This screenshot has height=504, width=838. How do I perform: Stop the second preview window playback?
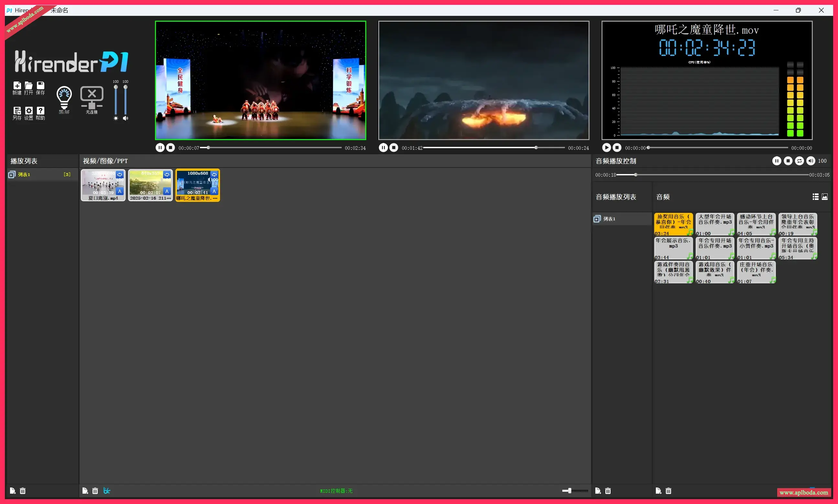[x=394, y=148]
